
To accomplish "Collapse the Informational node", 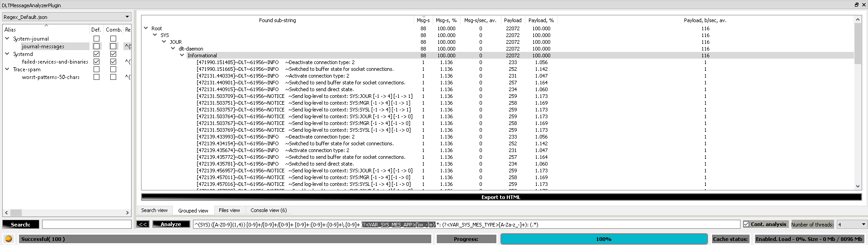I will point(182,55).
